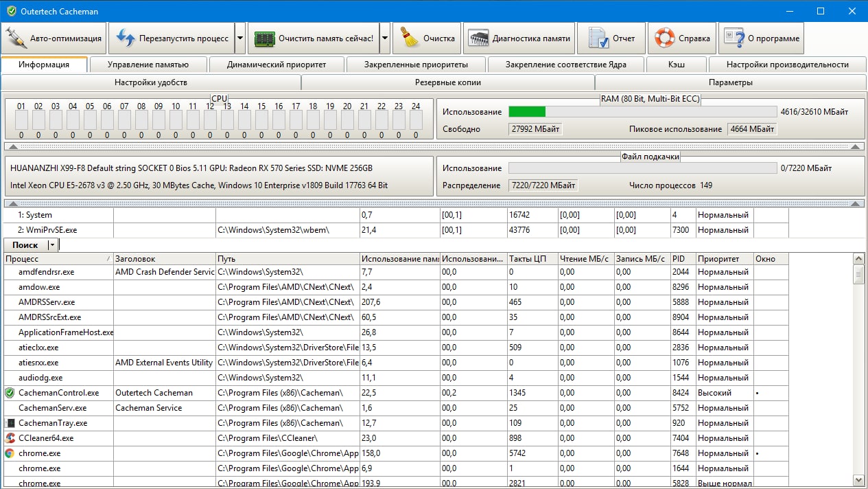Click the Outertech Cacheman title bar icon
The image size is (868, 489).
12,11
